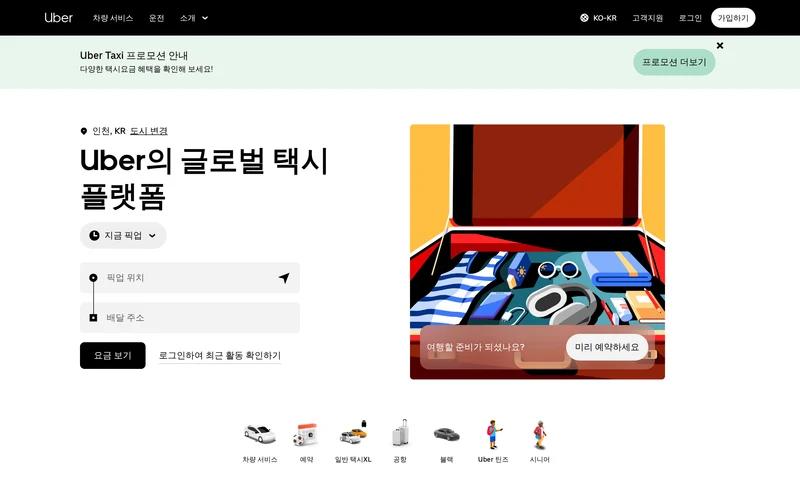Click the location pin icon near 인천

coord(84,131)
